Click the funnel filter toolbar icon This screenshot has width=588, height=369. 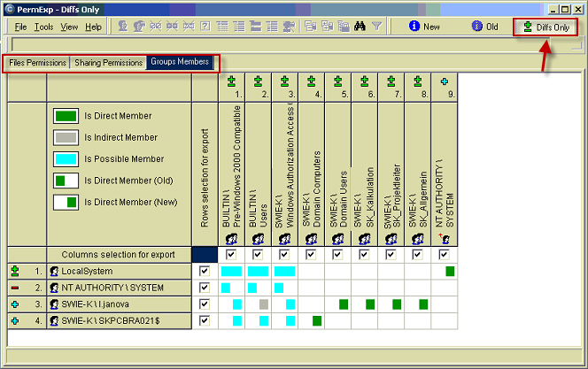click(376, 27)
